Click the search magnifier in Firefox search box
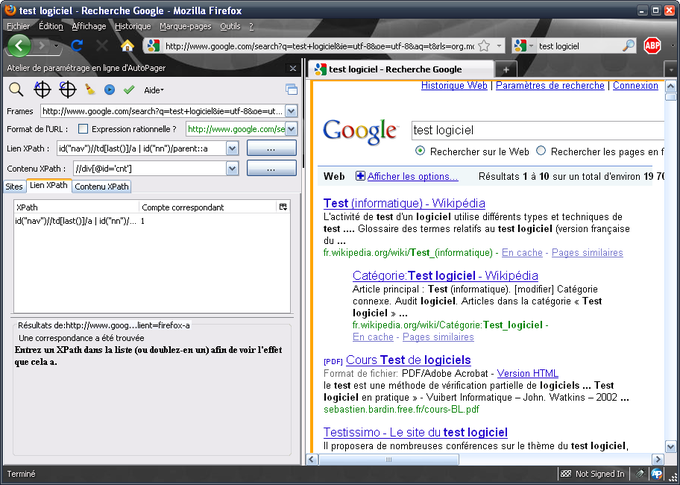Viewport: 680px width, 485px height. [x=628, y=46]
